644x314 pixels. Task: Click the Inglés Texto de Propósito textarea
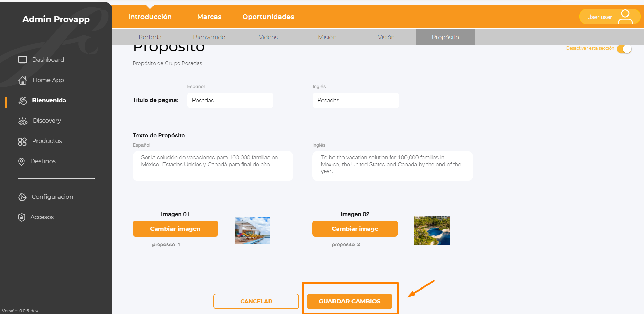pos(392,166)
